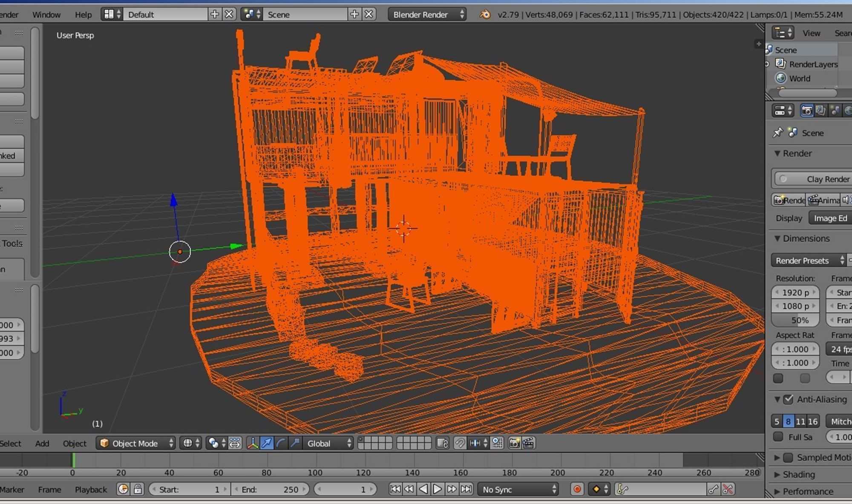Open the Render Presets dropdown
The image size is (852, 504).
[x=808, y=261]
